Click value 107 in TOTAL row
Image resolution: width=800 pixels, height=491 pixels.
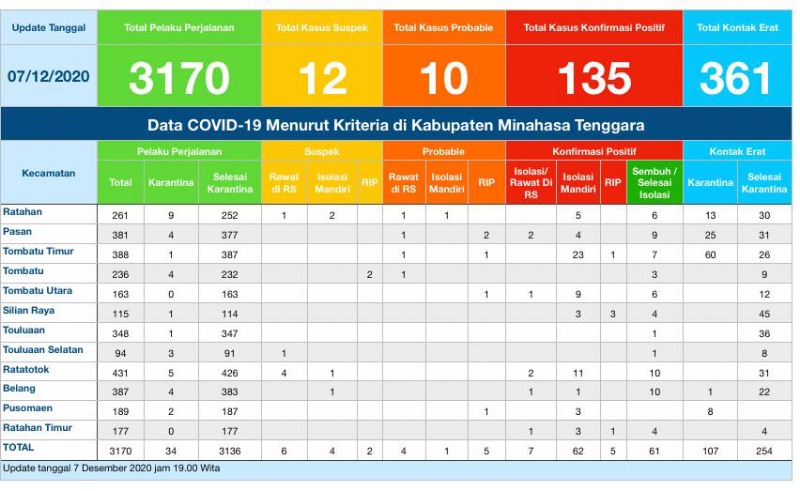point(710,451)
